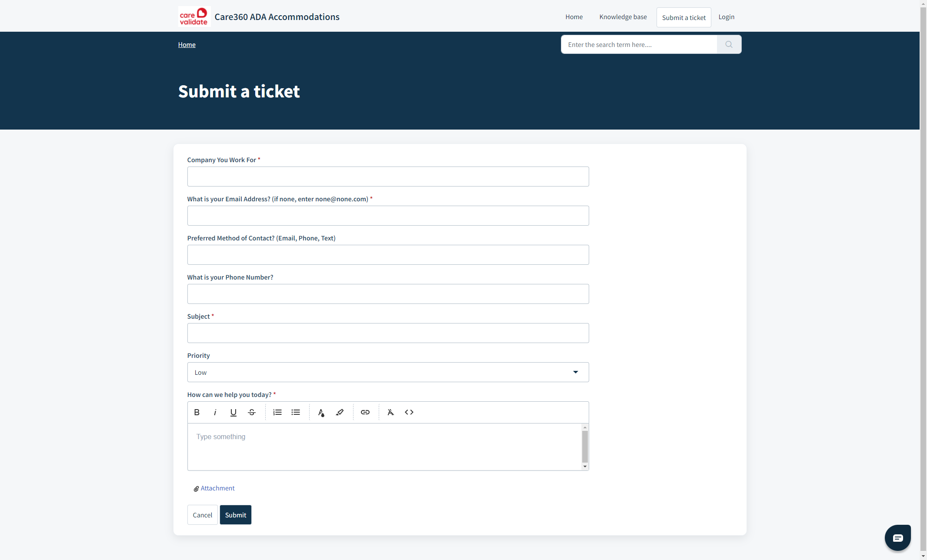Image resolution: width=927 pixels, height=560 pixels.
Task: Click the page scrollbar down arrow
Action: [x=923, y=556]
